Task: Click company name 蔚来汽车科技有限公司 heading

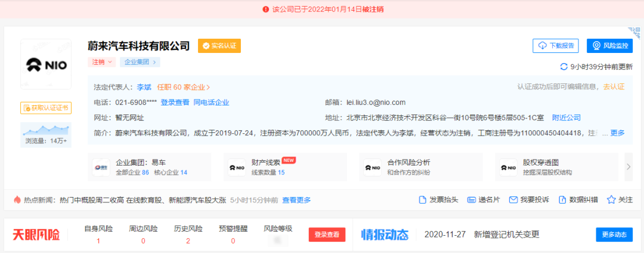Action: coord(139,45)
